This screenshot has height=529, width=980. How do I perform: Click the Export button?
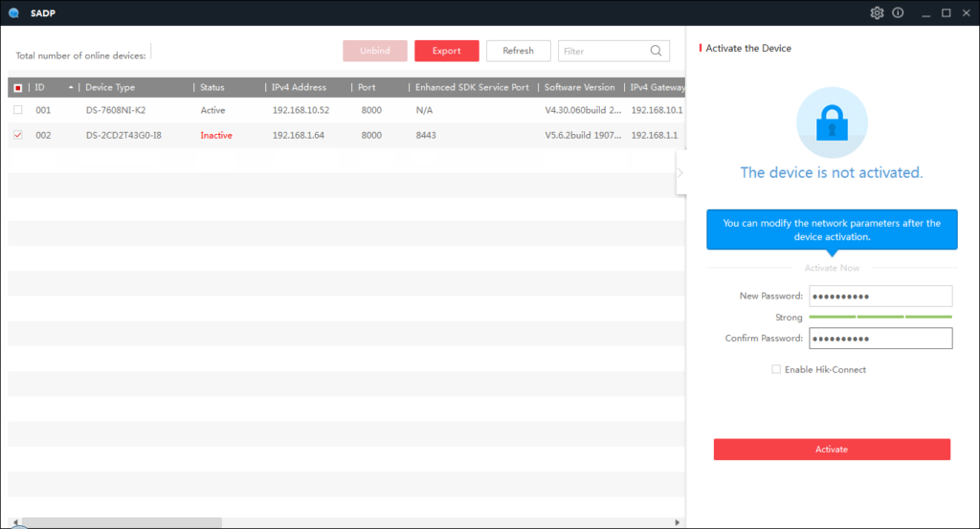pyautogui.click(x=446, y=51)
